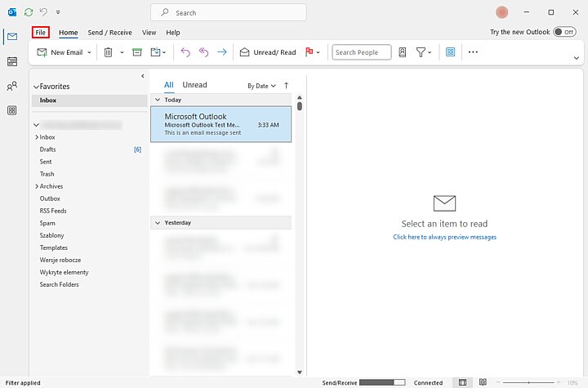588x388 pixels.
Task: Open the Wersje robocze folder
Action: tap(60, 260)
